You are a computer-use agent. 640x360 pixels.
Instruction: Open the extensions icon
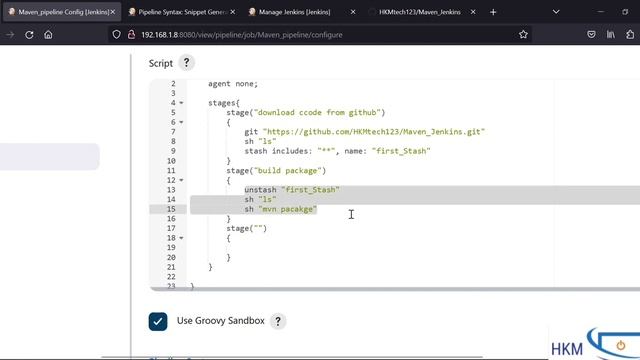[x=630, y=35]
